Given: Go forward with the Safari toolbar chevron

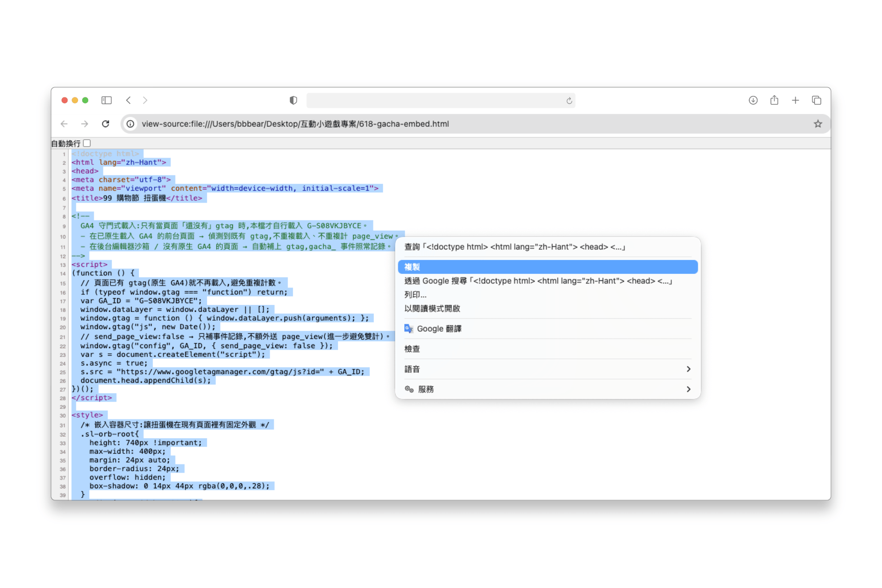Looking at the screenshot, I should coord(145,100).
